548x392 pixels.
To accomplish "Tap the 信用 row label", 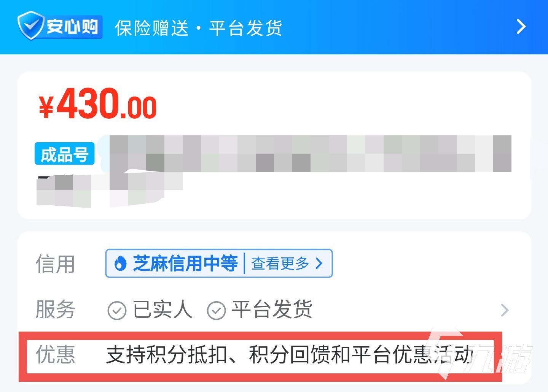I will click(x=55, y=264).
